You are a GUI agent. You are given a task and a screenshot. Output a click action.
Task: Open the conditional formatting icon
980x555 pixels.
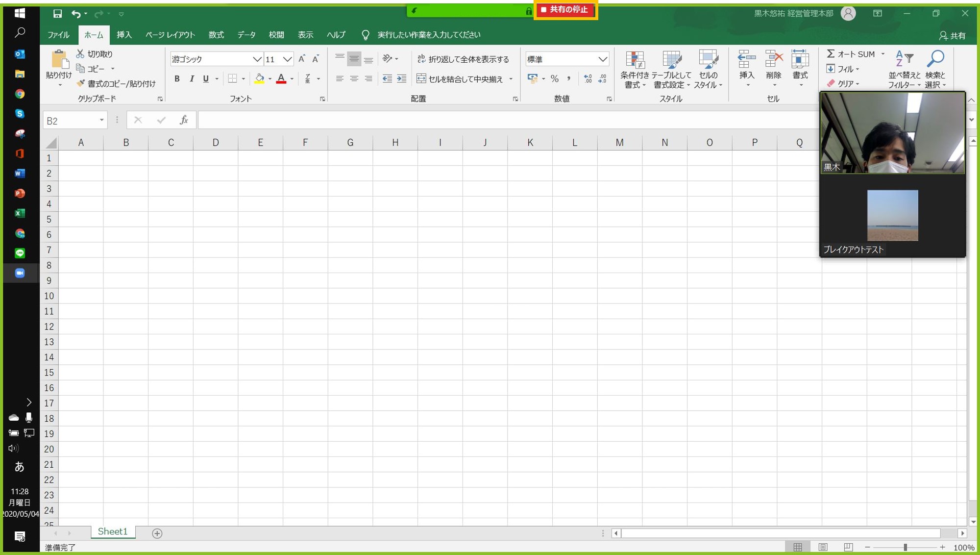click(x=635, y=59)
